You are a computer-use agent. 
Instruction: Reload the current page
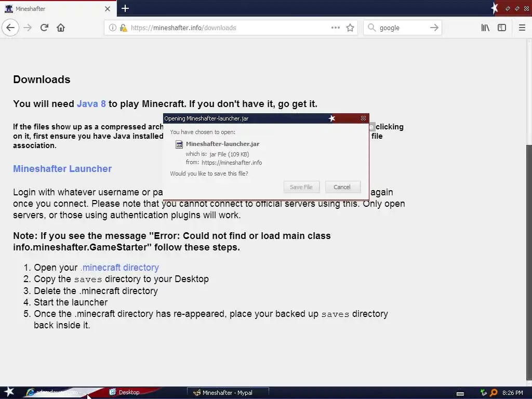[x=44, y=28]
